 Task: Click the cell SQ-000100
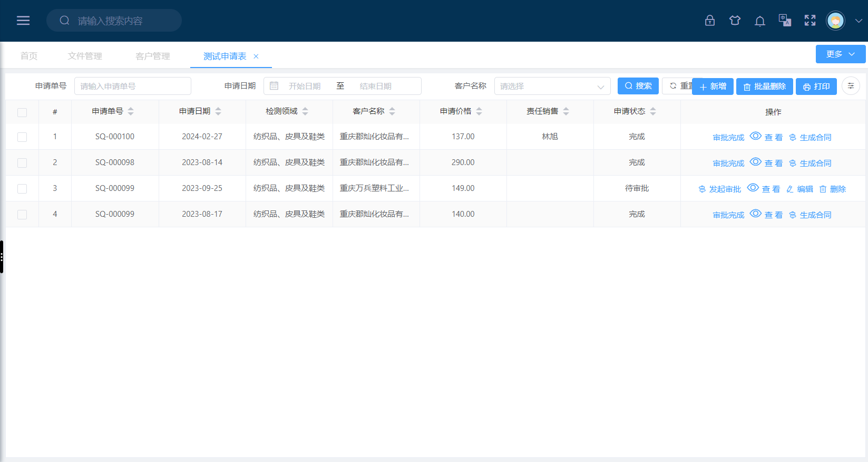(x=115, y=136)
